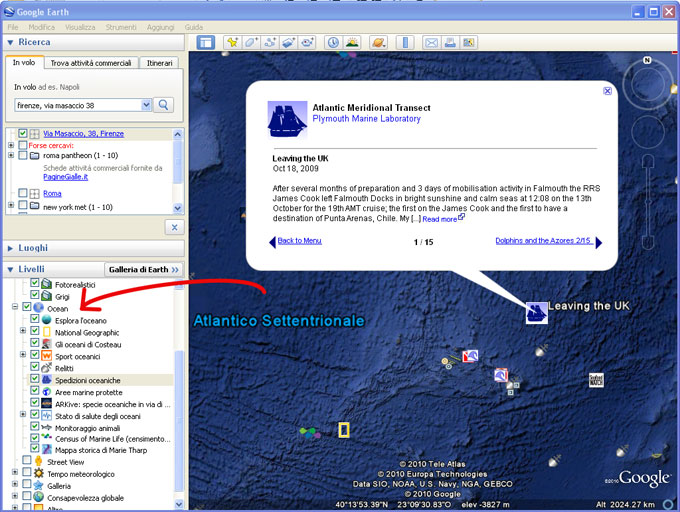This screenshot has width=680, height=512.
Task: Uncheck the Ocean layer checkbox
Action: point(27,307)
